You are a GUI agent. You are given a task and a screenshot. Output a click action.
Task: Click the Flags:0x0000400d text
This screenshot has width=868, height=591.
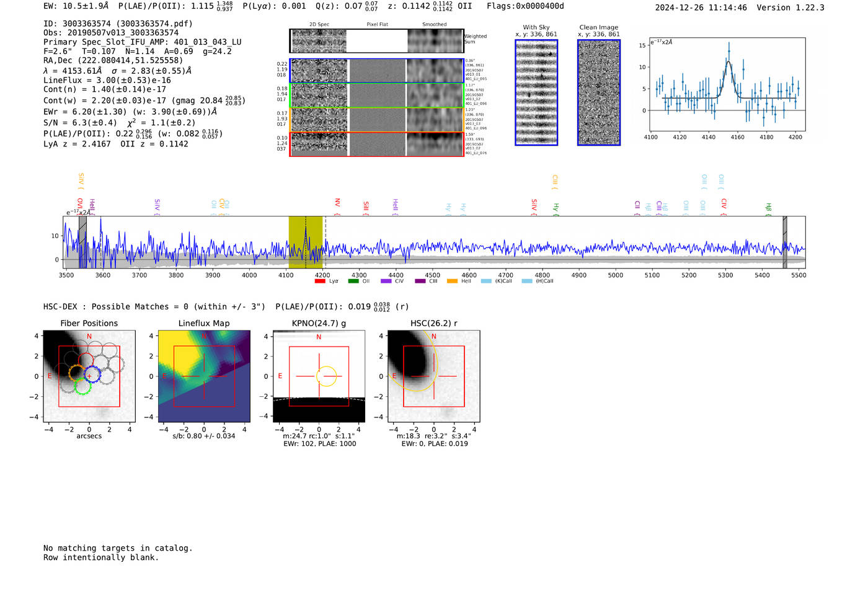tap(525, 6)
